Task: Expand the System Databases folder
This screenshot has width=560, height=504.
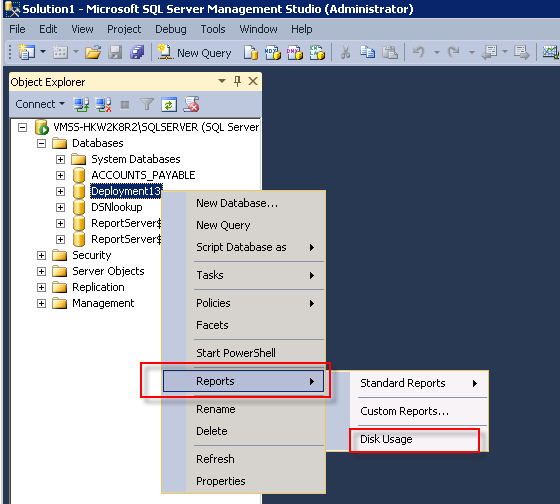Action: click(x=60, y=159)
